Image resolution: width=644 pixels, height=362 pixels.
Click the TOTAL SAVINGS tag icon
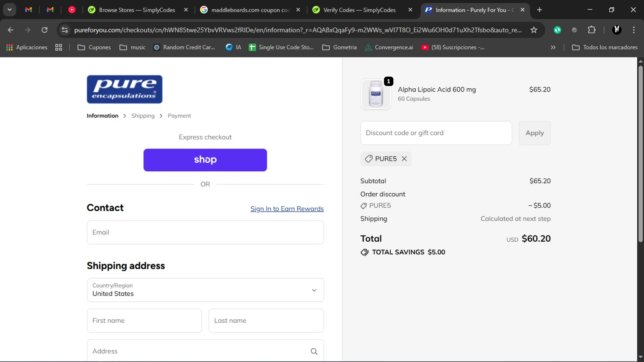(x=365, y=252)
